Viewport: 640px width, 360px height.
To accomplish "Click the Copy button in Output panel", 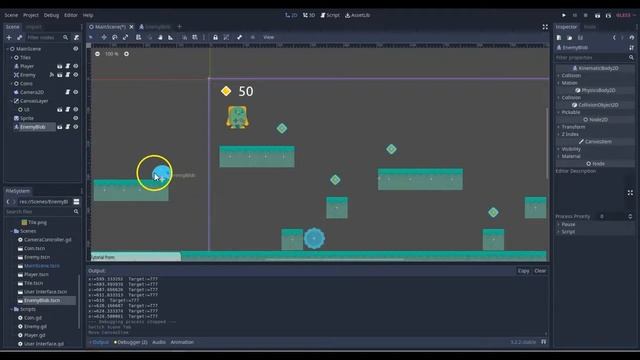I will click(523, 271).
